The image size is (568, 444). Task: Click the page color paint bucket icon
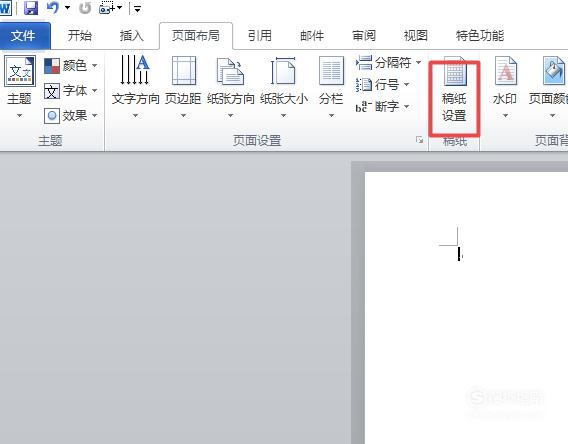[554, 71]
